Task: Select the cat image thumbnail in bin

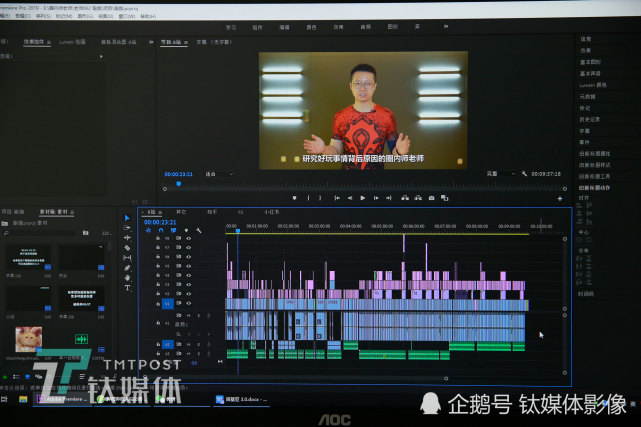Action: pyautogui.click(x=28, y=339)
